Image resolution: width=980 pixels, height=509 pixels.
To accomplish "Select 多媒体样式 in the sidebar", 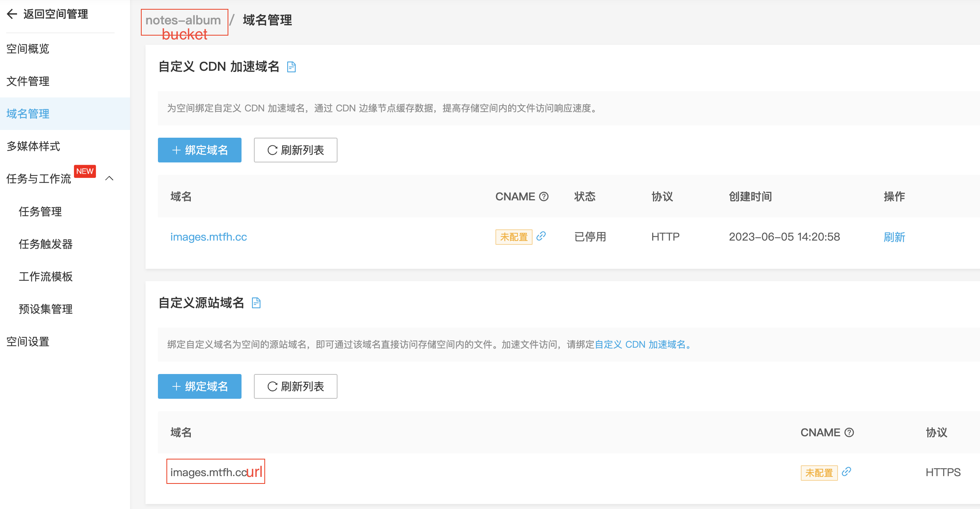I will pos(33,146).
